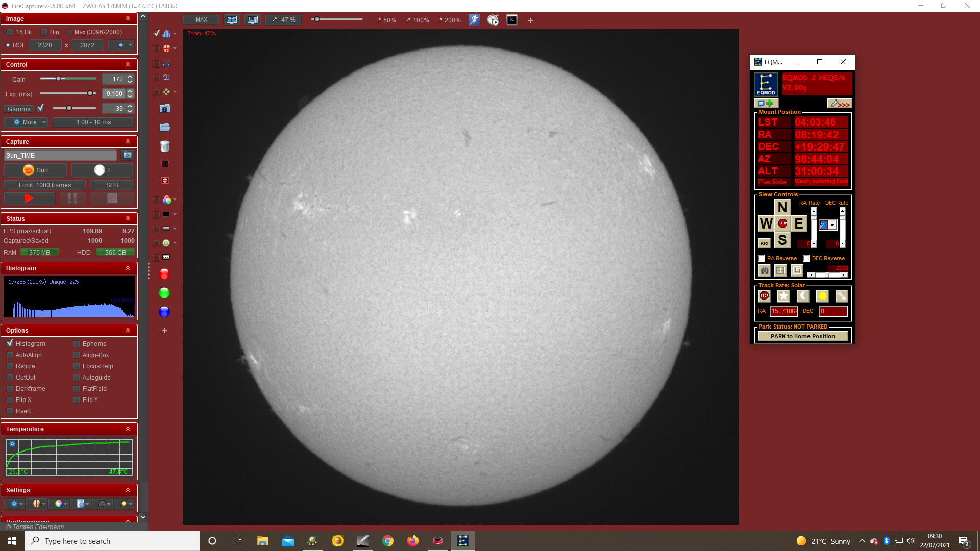The image size is (980, 551).
Task: Click the EQMOD wrench setup icon
Action: [840, 104]
